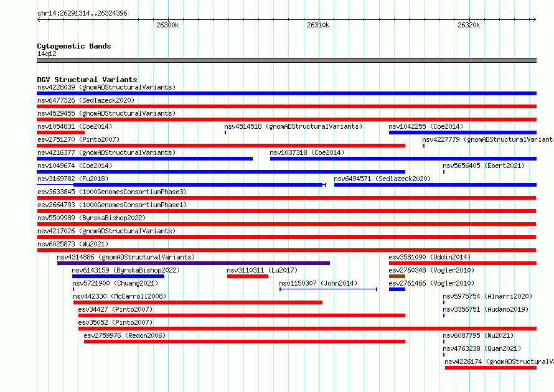Select esv2751270 Pinto2007 label

78,139
